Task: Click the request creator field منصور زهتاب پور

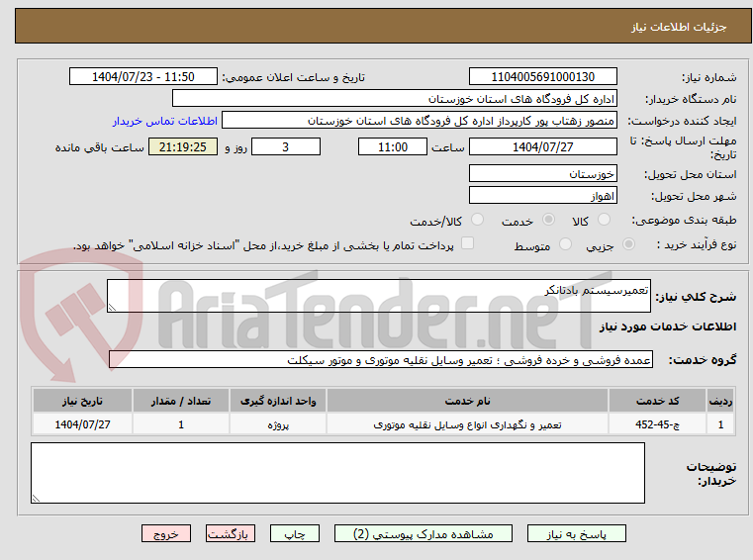Action: click(420, 121)
